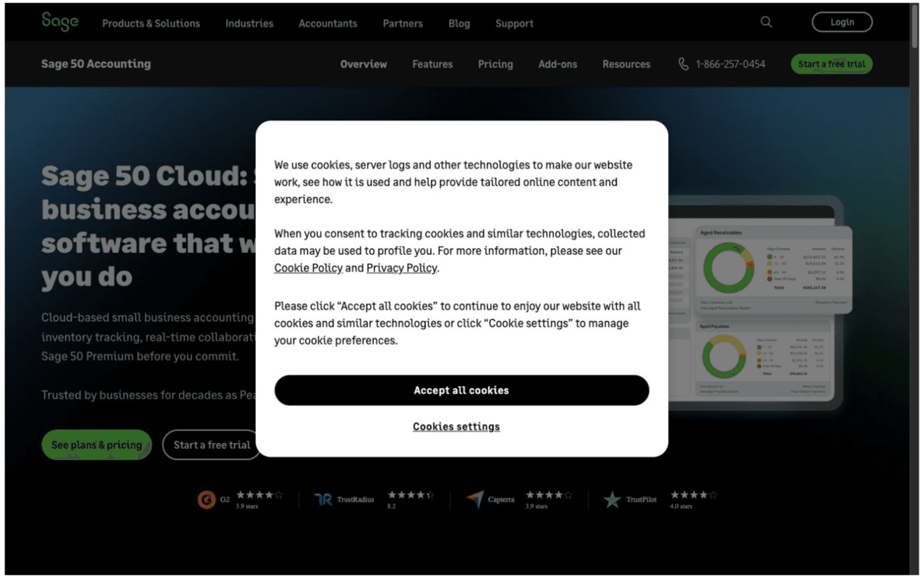The width and height of the screenshot is (924, 578).
Task: Click the TrustRadius 8.2 rating stars
Action: [x=411, y=499]
